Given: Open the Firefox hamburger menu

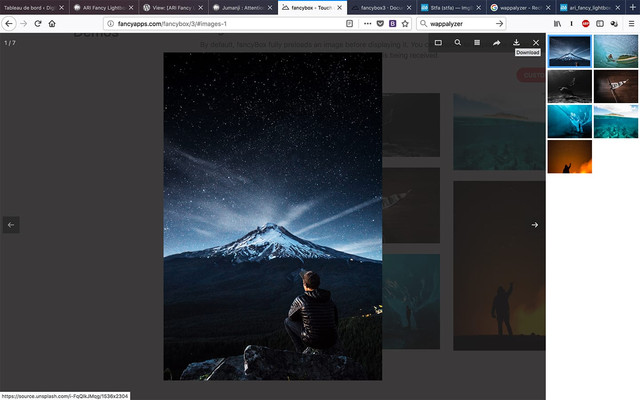Looking at the screenshot, I should tap(631, 24).
